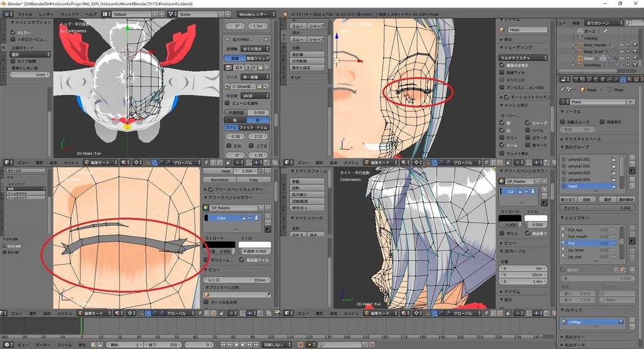Click the black ストローク color swatch
Image resolution: width=644 pixels, height=349 pixels.
219,245
